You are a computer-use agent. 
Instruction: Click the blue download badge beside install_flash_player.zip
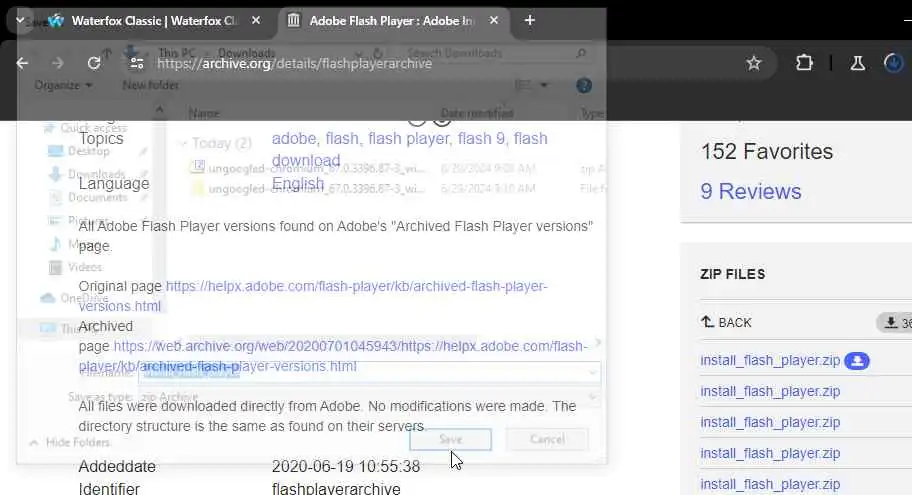pyautogui.click(x=857, y=361)
